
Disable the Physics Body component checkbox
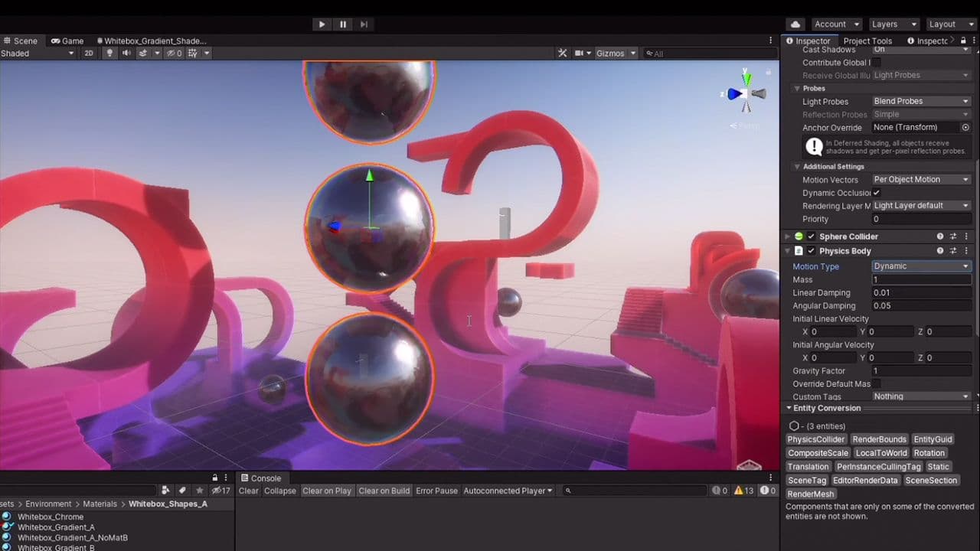[812, 251]
